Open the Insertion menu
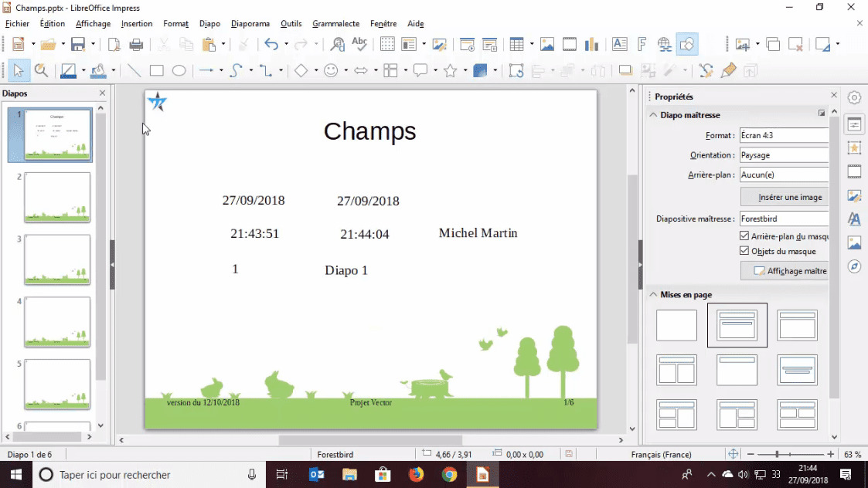Screen dimensions: 868x488 [137, 23]
